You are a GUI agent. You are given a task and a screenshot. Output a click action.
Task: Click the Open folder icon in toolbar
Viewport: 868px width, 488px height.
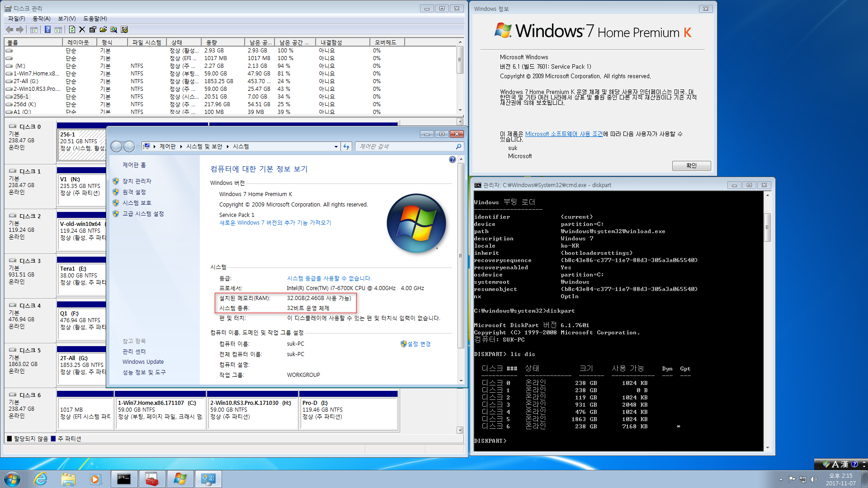(x=103, y=29)
